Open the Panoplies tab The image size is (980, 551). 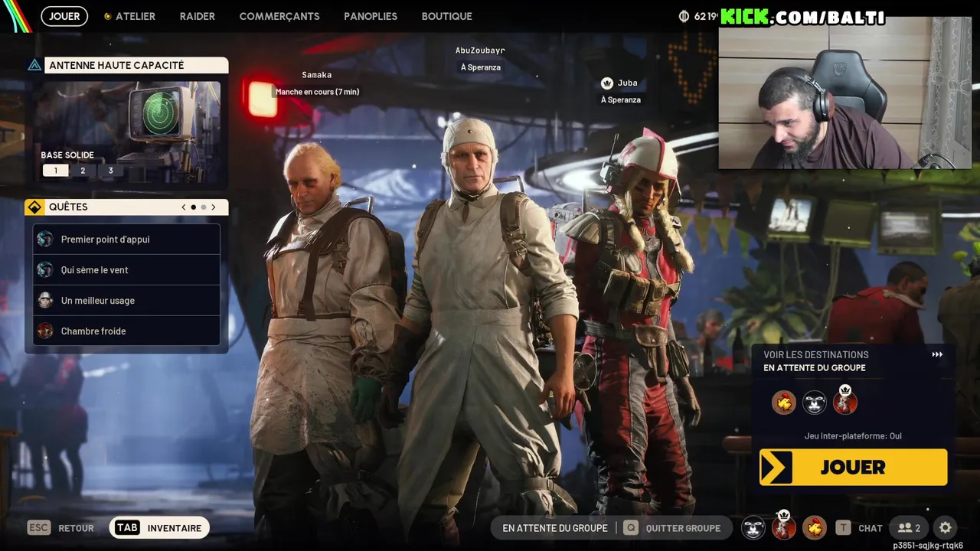pos(371,16)
